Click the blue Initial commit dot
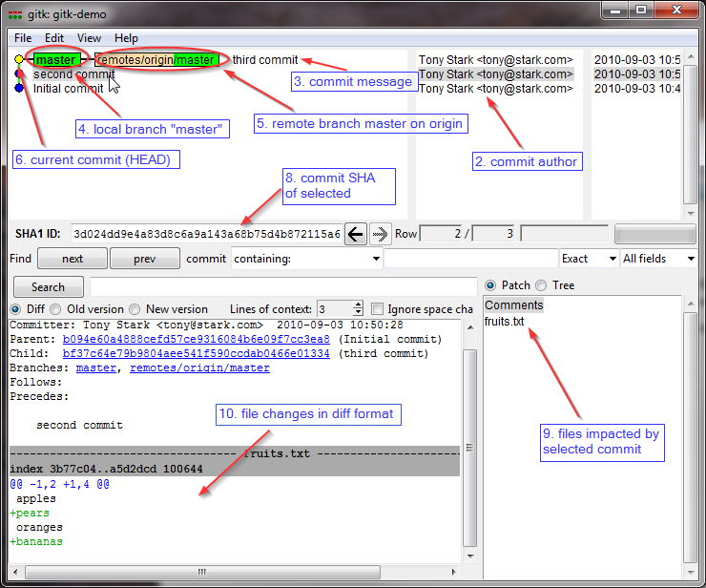The width and height of the screenshot is (706, 588). pos(19,88)
